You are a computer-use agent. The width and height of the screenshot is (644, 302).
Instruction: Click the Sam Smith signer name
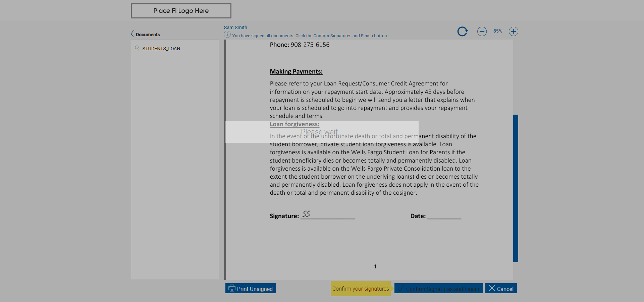pos(235,27)
